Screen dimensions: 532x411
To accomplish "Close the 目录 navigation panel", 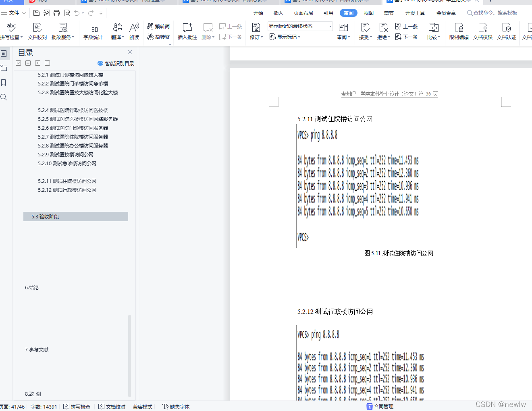I will pos(130,52).
